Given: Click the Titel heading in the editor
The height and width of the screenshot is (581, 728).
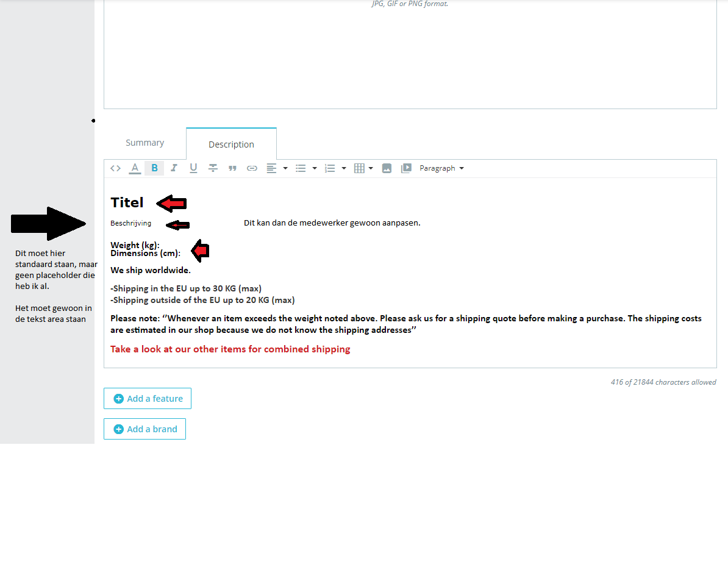Looking at the screenshot, I should 127,203.
